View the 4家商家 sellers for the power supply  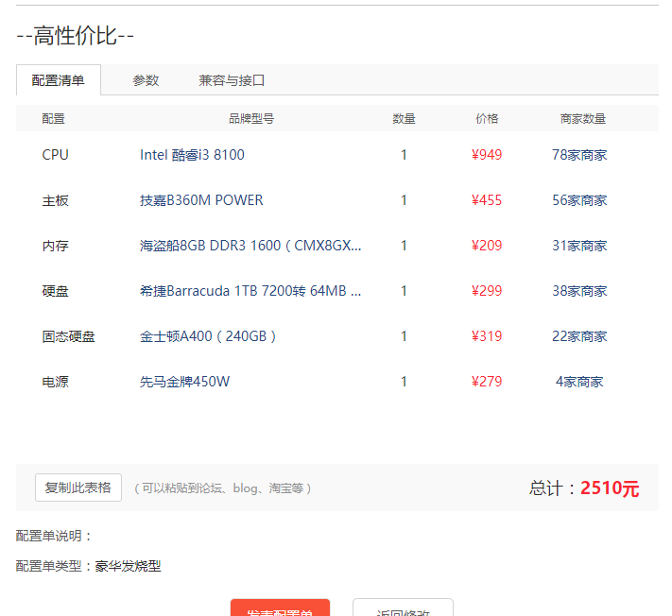pos(579,382)
